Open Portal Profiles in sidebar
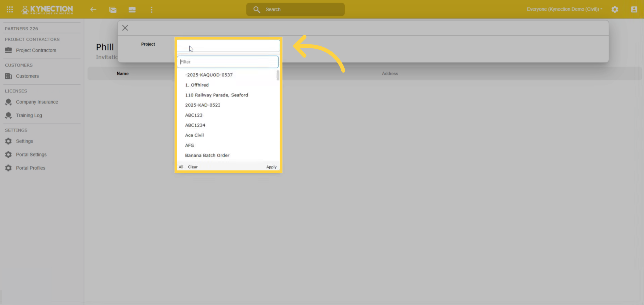Screen dimensions: 644x305 (31, 168)
